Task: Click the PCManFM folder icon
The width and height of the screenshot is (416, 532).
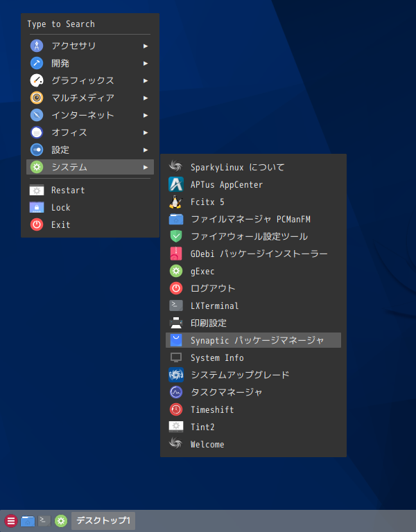Action: point(176,219)
